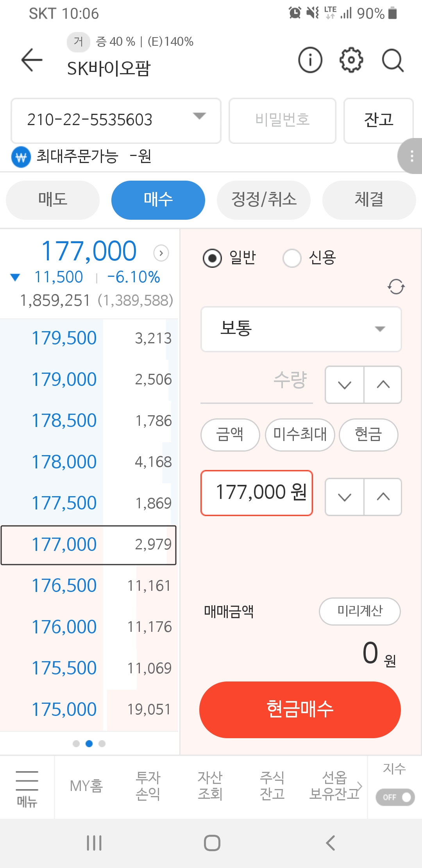
Task: Decrease price with down chevron
Action: [x=344, y=497]
